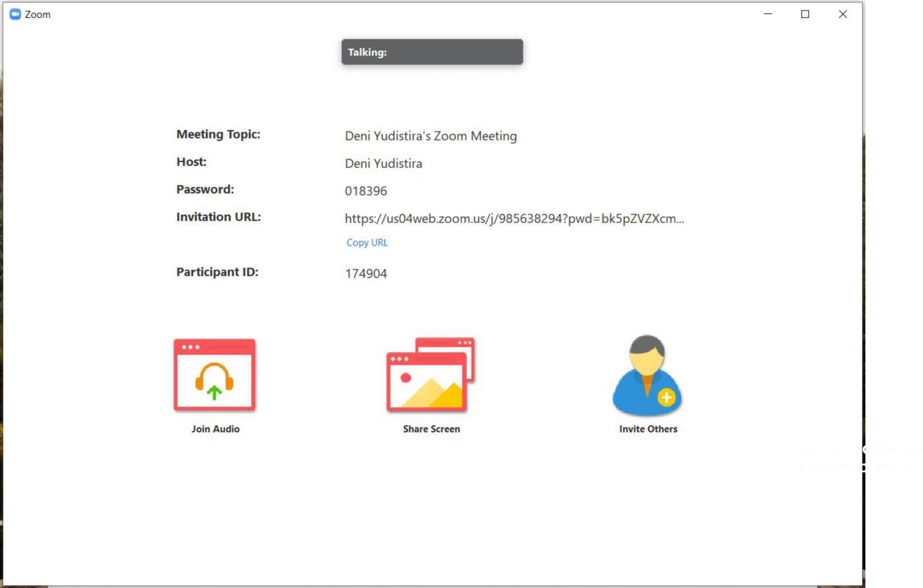
Task: Click the Zoom title text in title bar
Action: (x=38, y=14)
